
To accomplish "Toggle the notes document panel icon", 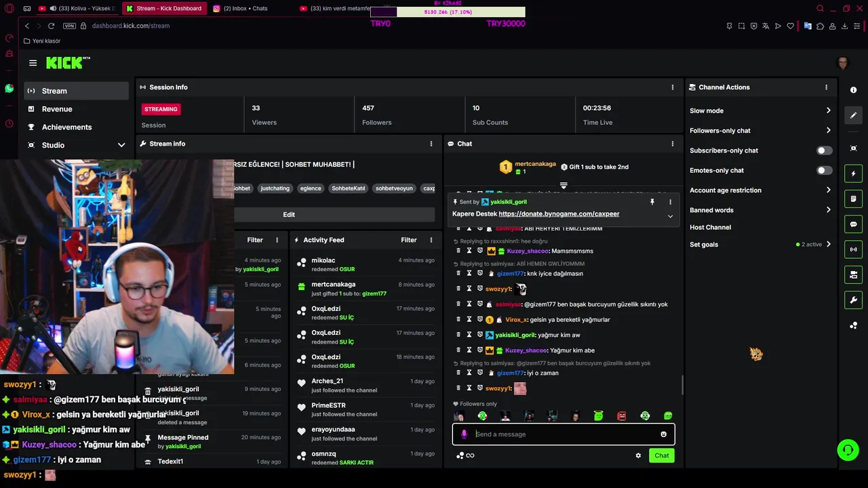I will point(853,199).
